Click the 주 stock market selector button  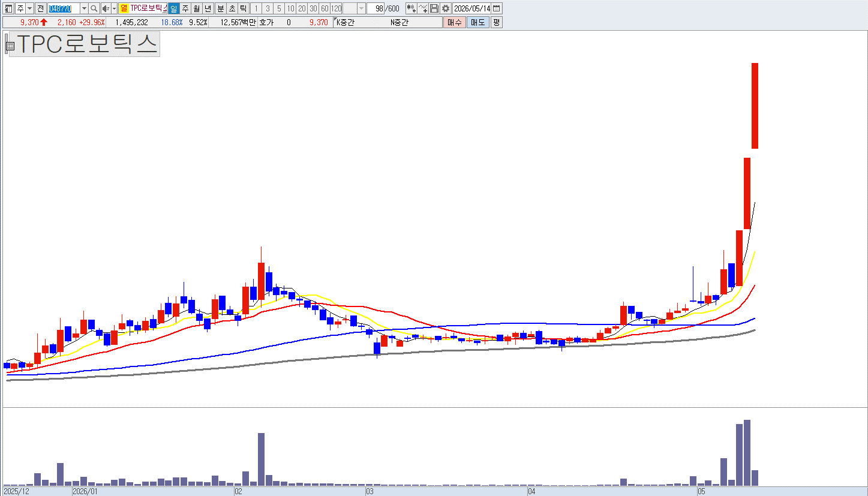point(20,8)
